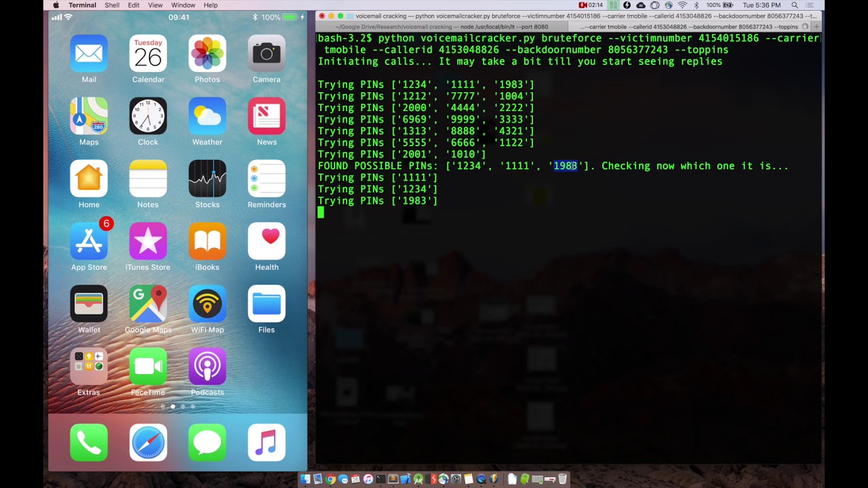
Task: Launch the Photos app on iPhone
Action: (x=208, y=54)
